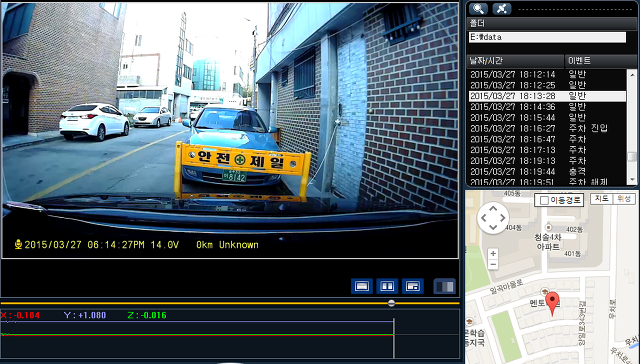Viewport: 640px width, 364px height.
Task: Pan the map left with the arrow
Action: click(x=484, y=218)
